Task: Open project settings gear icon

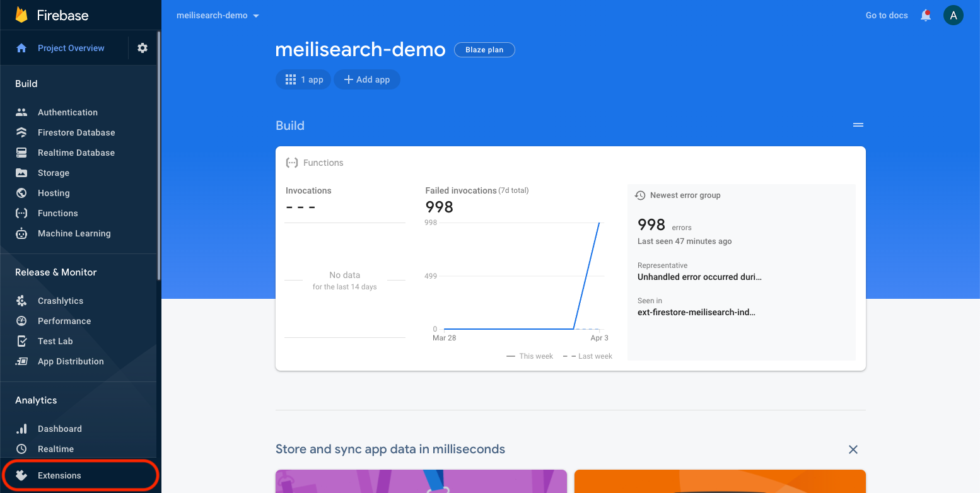Action: [x=143, y=48]
